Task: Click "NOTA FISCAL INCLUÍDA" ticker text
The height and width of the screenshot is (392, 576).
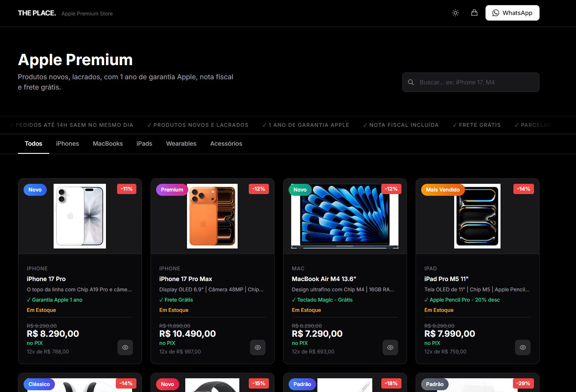Action: (404, 125)
